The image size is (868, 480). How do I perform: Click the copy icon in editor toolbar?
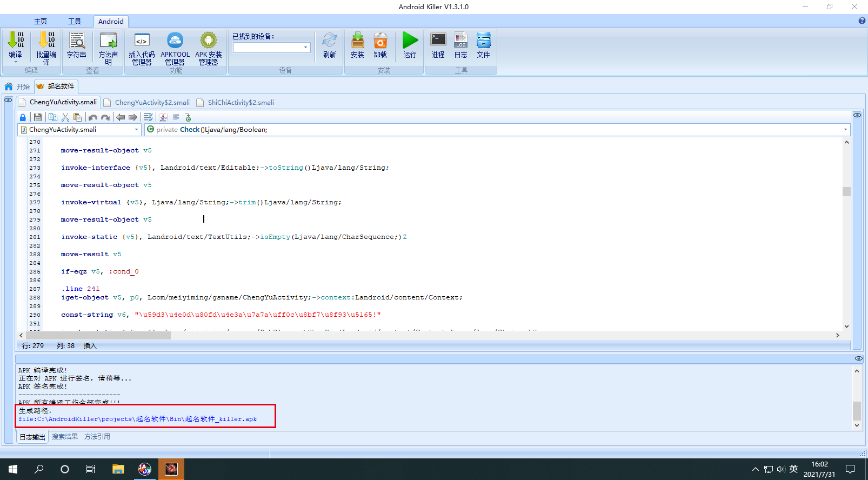tap(53, 117)
